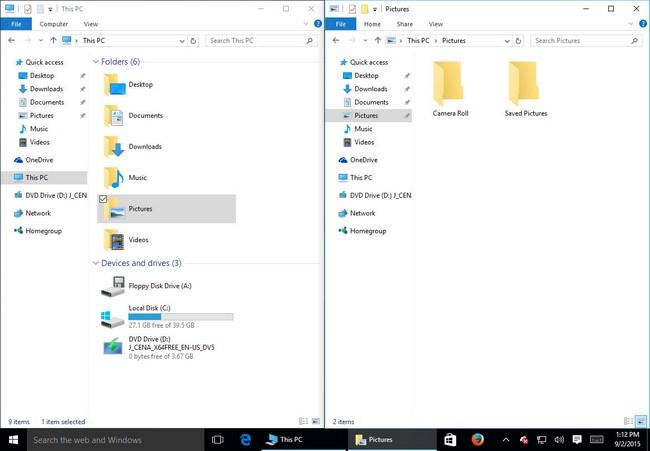Collapse the Devices and drives (3) group
The width and height of the screenshot is (650, 451).
96,263
